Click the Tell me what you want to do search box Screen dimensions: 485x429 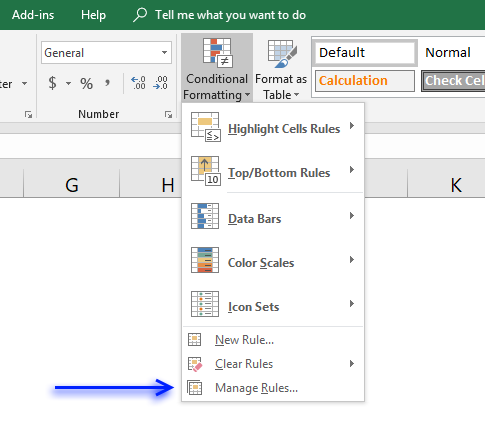(230, 15)
